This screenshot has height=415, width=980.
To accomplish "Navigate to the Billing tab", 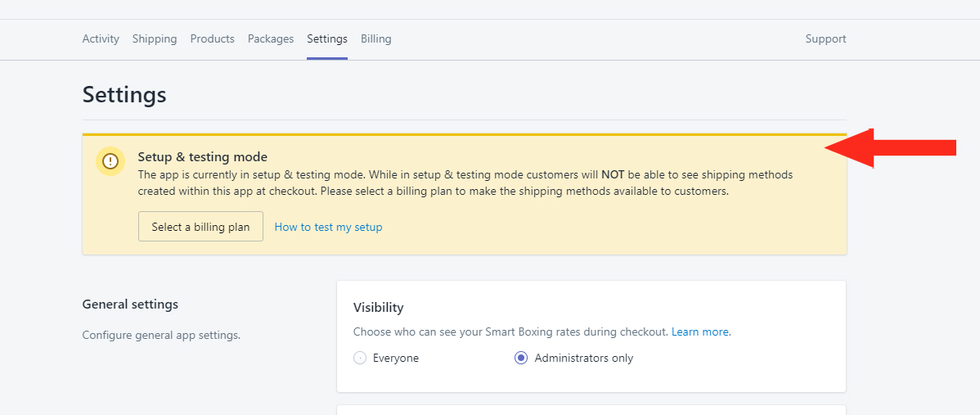I will click(375, 38).
